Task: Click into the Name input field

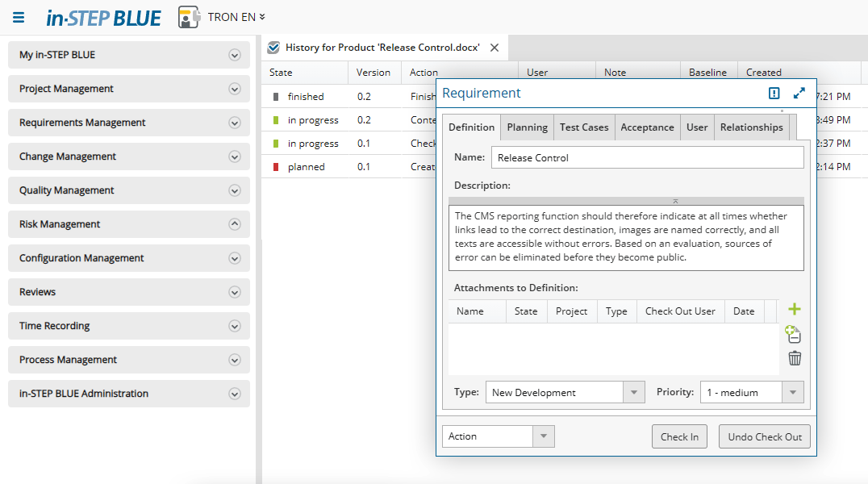Action: point(647,157)
